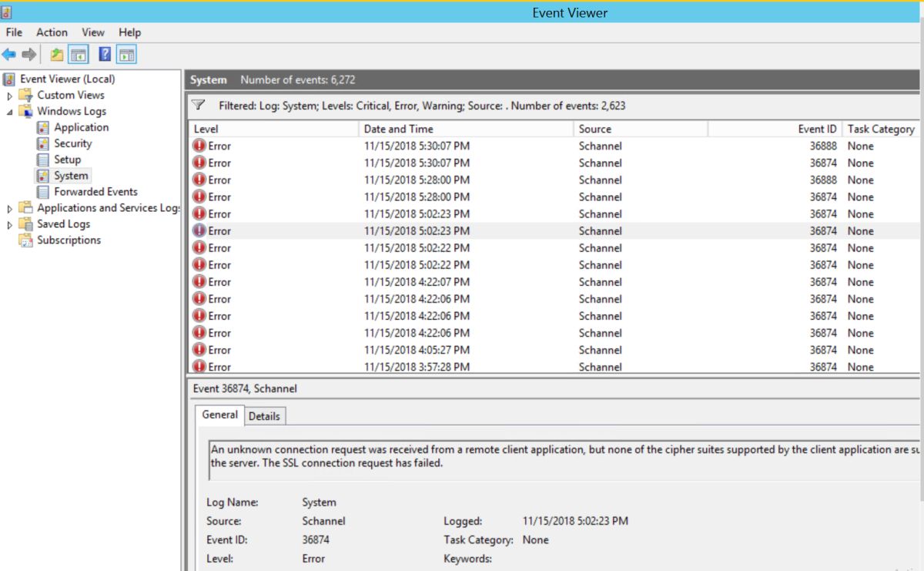Click 'Number of events: 6,272' header text
Viewport: 924px width, 571px height.
(298, 80)
